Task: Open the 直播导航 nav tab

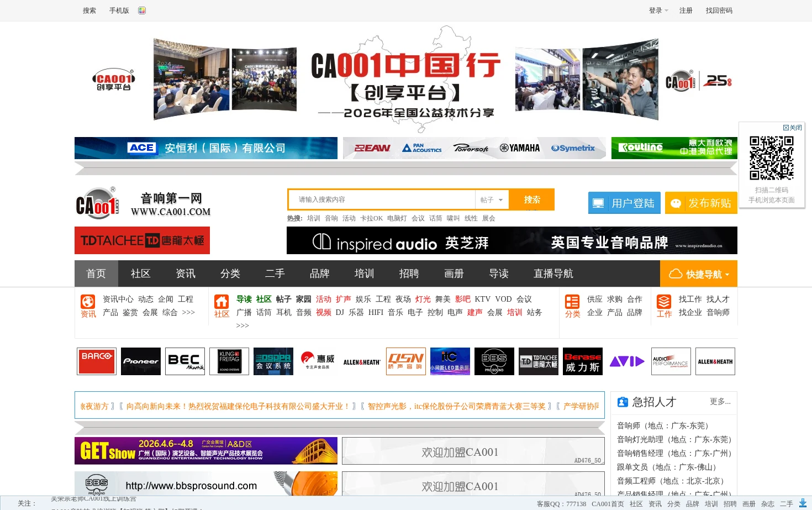Action: coord(553,274)
